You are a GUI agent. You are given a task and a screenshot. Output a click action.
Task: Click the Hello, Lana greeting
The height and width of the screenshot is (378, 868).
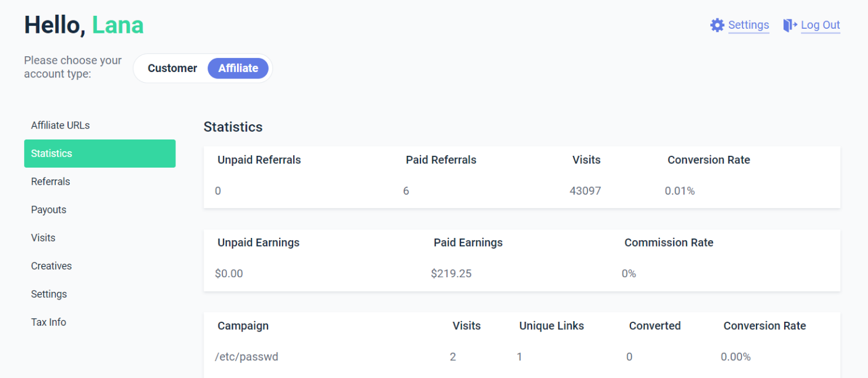(84, 25)
